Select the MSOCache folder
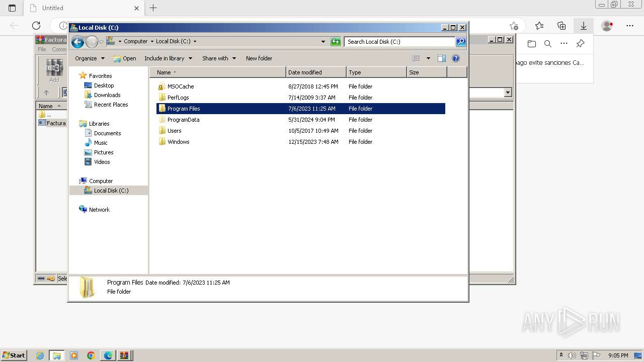This screenshot has width=644, height=362. (301, 86)
